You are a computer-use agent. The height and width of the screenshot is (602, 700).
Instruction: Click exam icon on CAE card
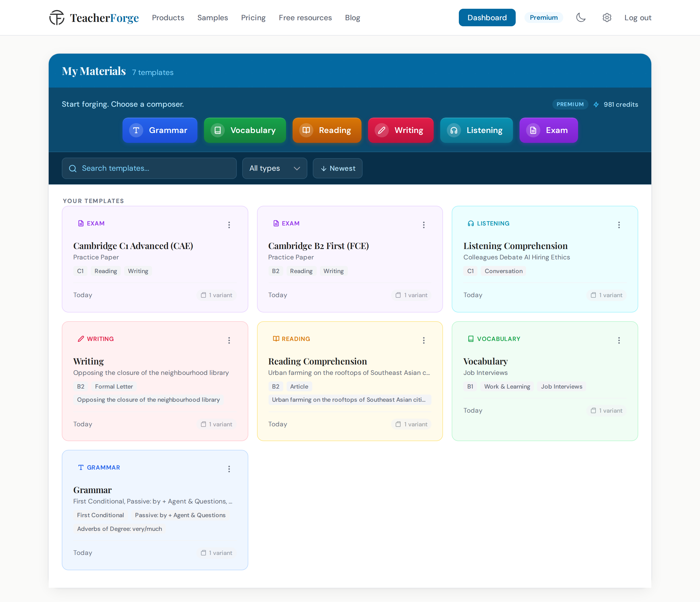81,224
